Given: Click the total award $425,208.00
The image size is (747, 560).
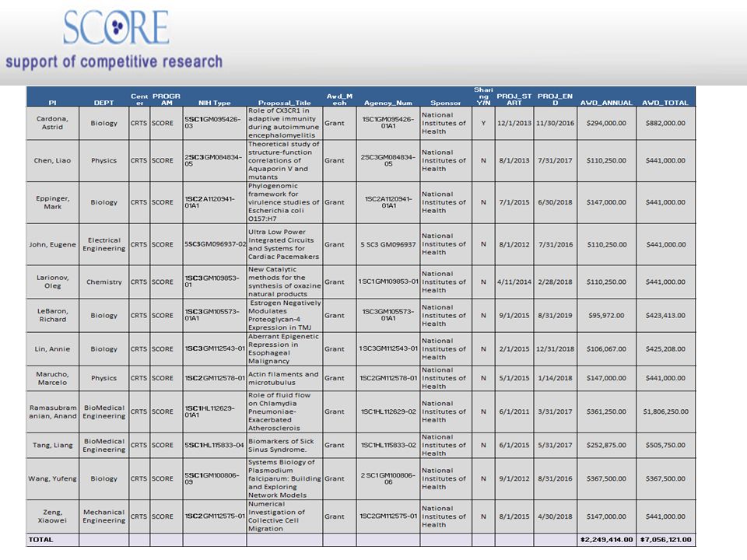Looking at the screenshot, I should click(665, 348).
